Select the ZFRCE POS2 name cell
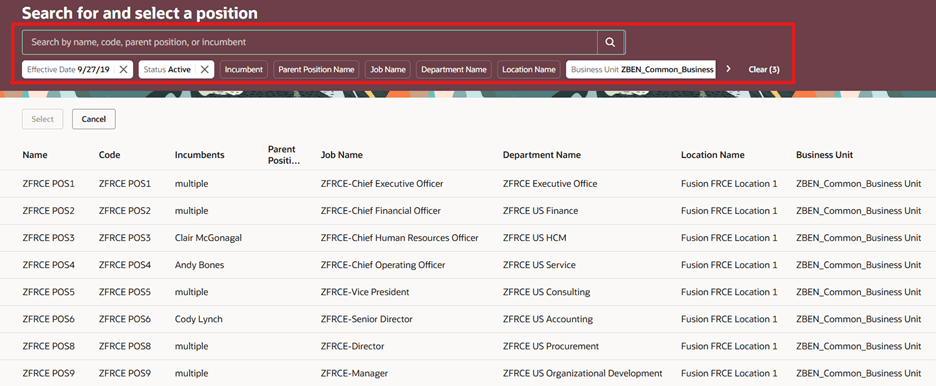The image size is (936, 386). click(x=48, y=211)
